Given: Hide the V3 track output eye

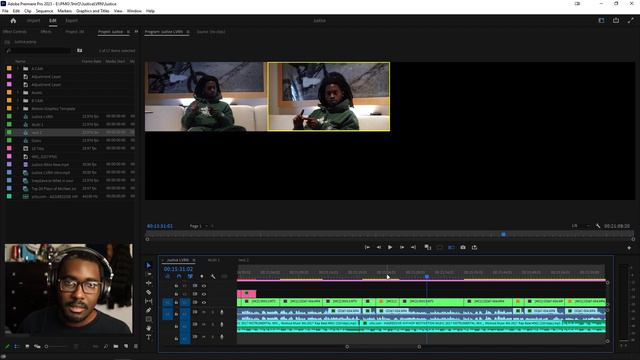Looking at the screenshot, I should click(204, 286).
